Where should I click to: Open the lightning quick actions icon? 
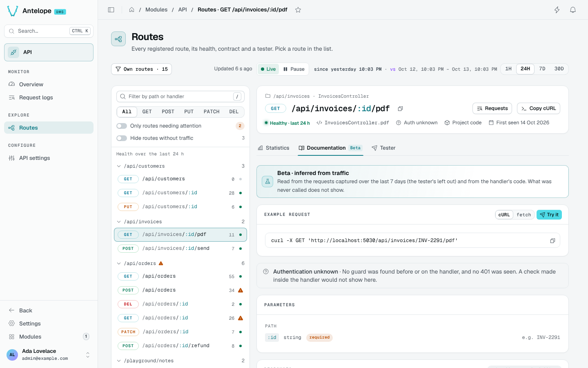tap(557, 10)
